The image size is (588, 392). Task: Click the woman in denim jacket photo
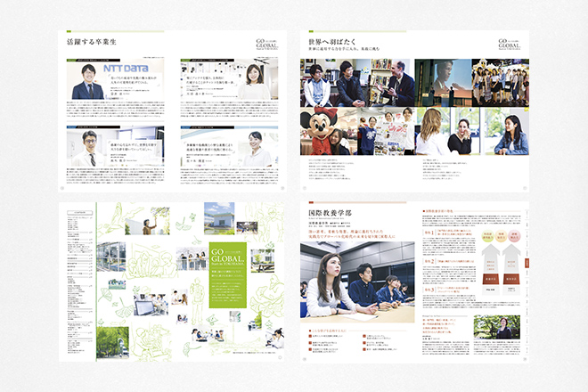(x=511, y=134)
